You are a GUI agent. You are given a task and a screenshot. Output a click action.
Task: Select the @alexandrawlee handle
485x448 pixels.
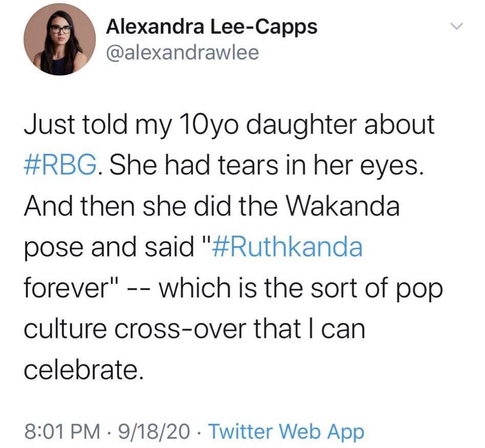tap(182, 53)
